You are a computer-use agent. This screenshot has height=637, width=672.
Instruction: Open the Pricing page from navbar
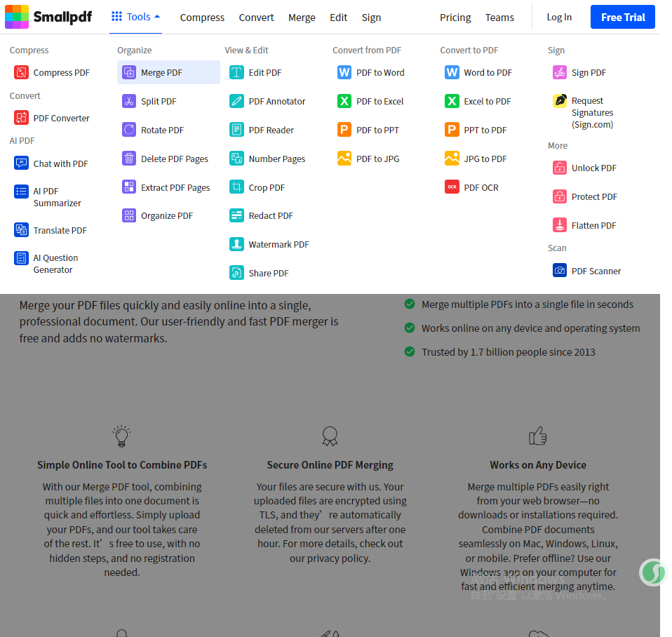pos(455,18)
